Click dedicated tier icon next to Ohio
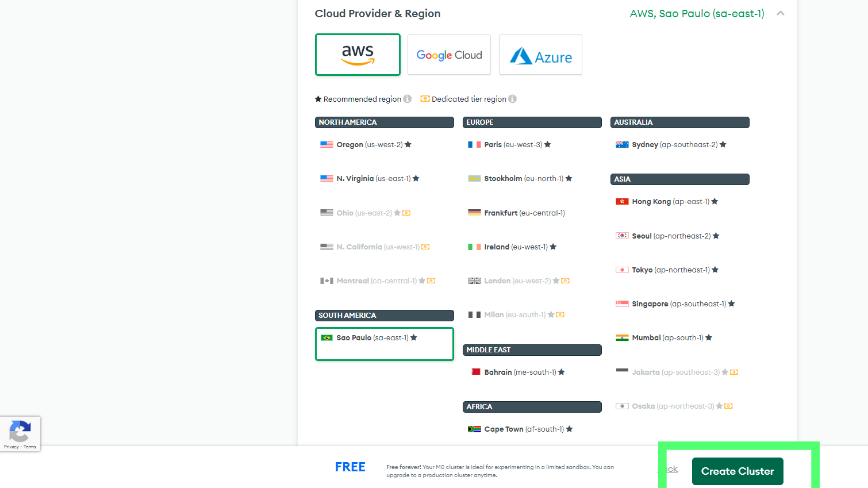The image size is (868, 488). (x=406, y=213)
